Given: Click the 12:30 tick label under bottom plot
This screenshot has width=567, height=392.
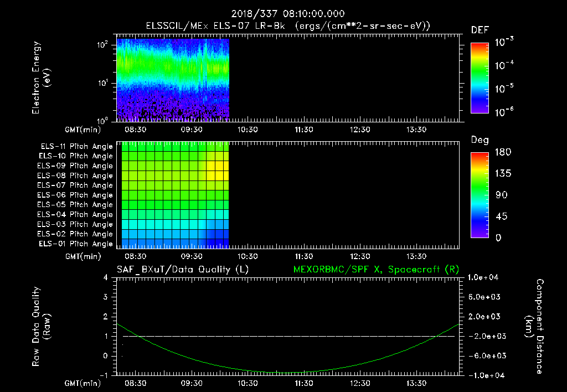Looking at the screenshot, I should tap(360, 383).
